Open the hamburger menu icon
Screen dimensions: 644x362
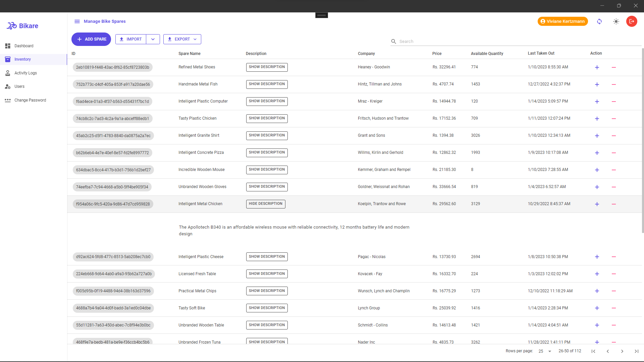pos(76,21)
